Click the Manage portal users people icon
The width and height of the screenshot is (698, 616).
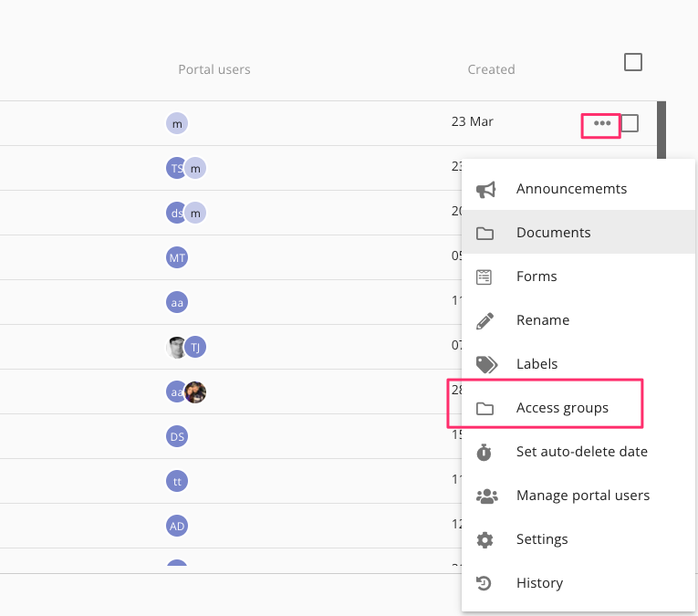click(486, 496)
